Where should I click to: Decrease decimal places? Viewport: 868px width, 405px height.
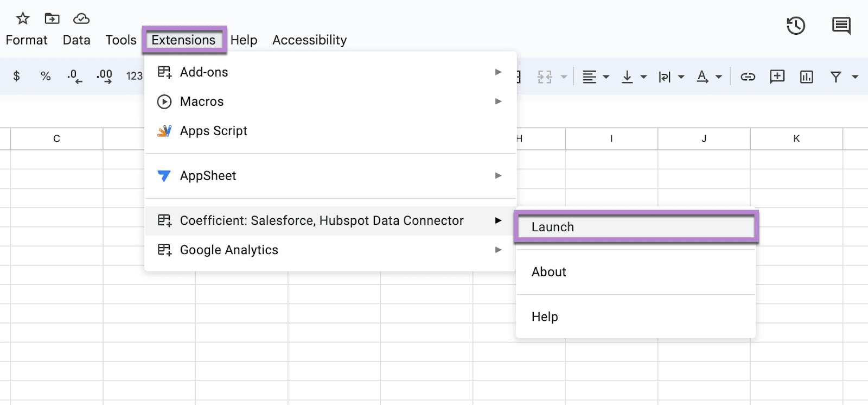point(75,77)
